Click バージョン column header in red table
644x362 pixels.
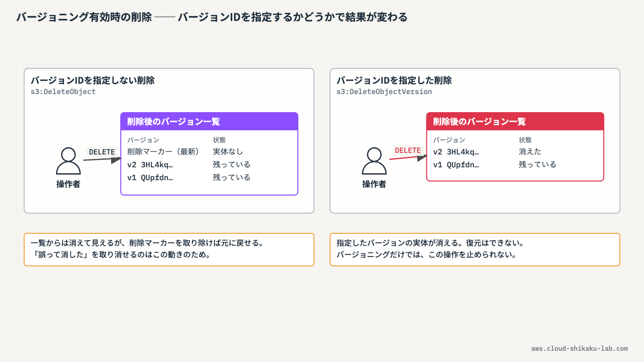click(x=449, y=140)
